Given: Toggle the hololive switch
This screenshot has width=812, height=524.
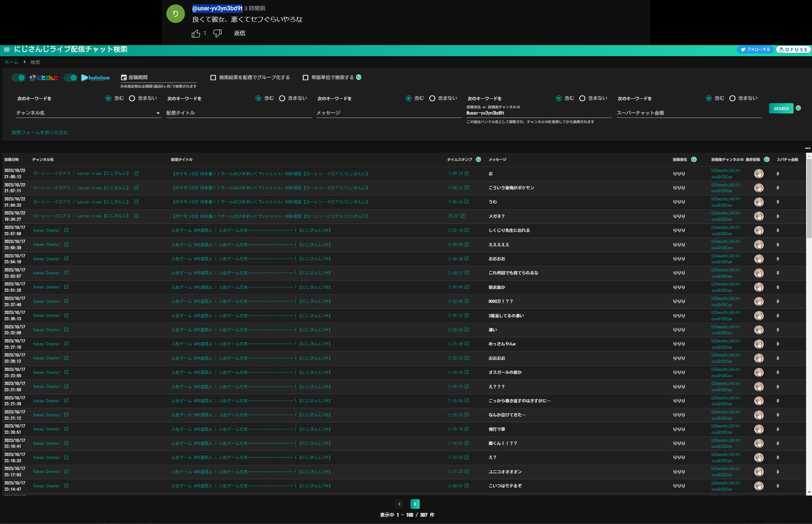Looking at the screenshot, I should (70, 78).
